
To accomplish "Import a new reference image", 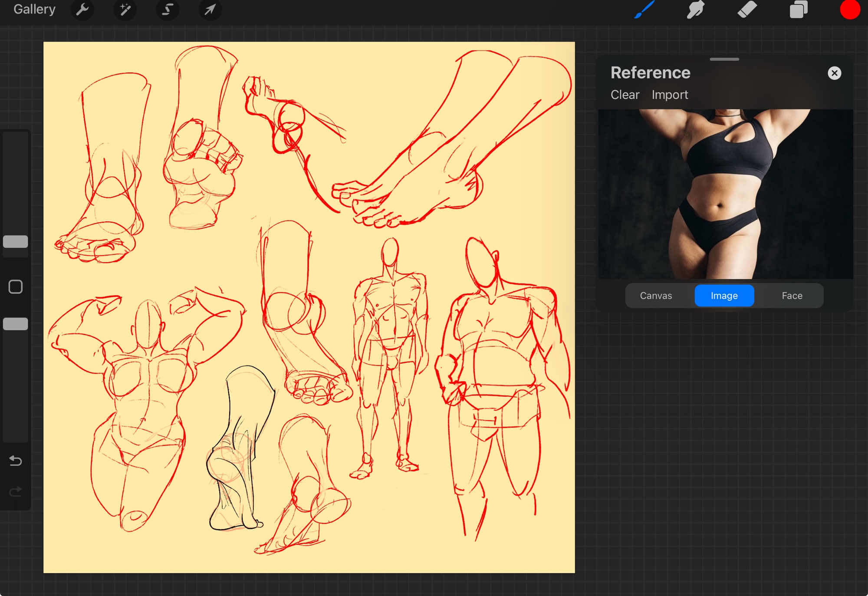I will coord(670,95).
